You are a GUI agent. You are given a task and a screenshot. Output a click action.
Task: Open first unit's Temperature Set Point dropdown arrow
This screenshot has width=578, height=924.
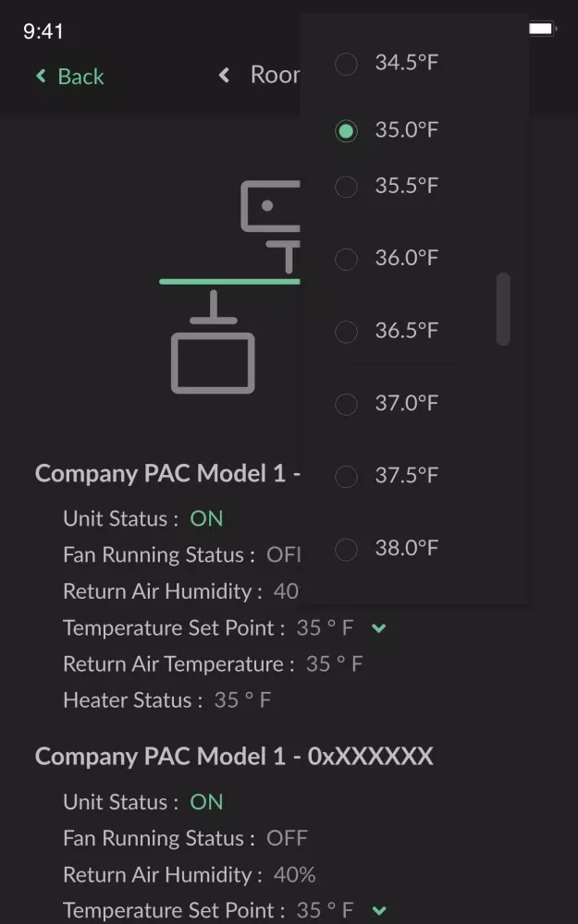pyautogui.click(x=379, y=628)
